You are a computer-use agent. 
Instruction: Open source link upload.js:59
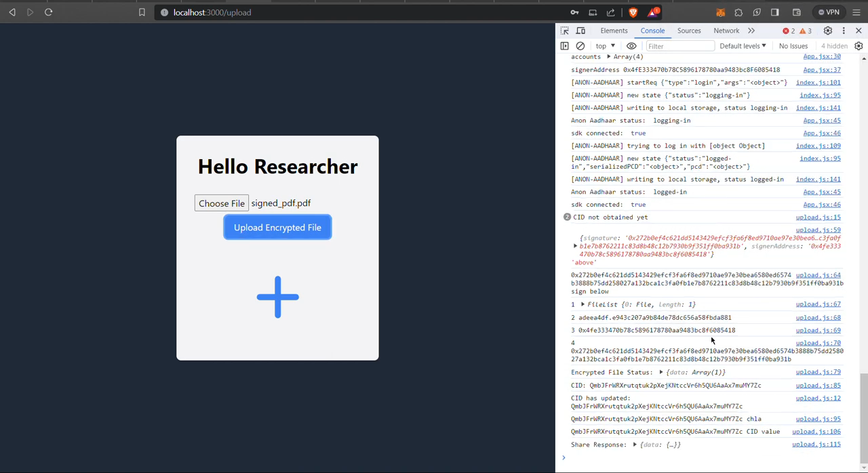[818, 230]
